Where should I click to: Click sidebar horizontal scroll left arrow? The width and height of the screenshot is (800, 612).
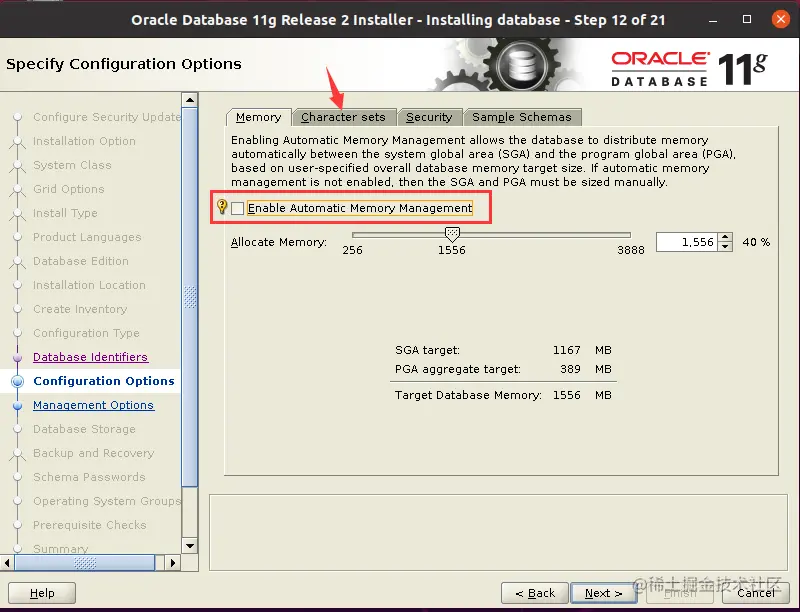click(7, 563)
